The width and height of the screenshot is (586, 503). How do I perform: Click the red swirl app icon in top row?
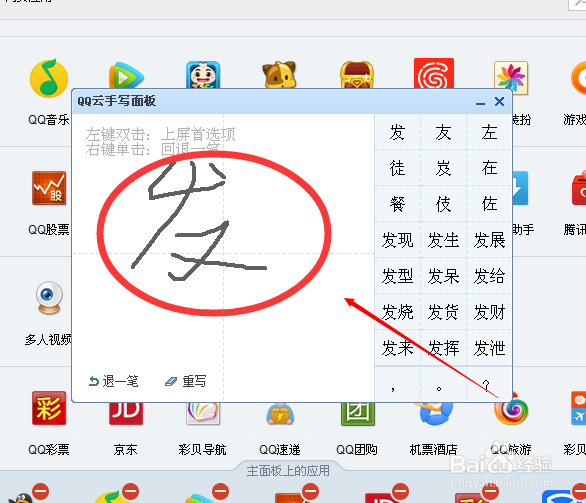coord(434,73)
